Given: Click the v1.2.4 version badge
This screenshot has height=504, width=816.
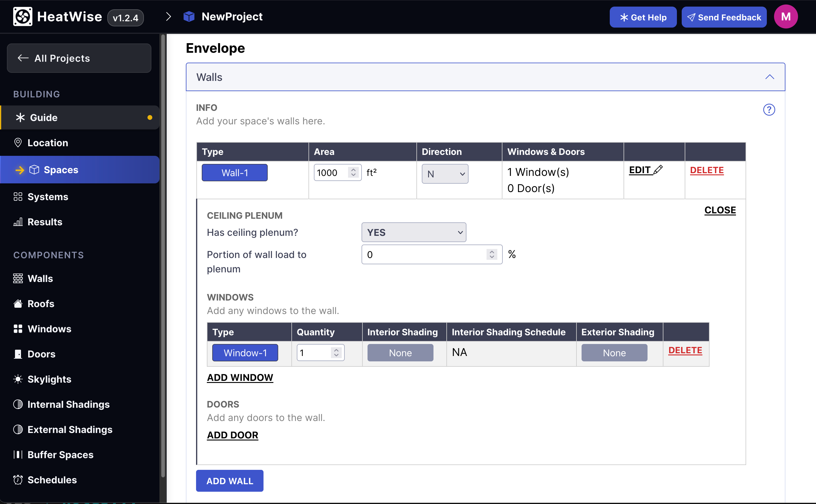Looking at the screenshot, I should [125, 17].
